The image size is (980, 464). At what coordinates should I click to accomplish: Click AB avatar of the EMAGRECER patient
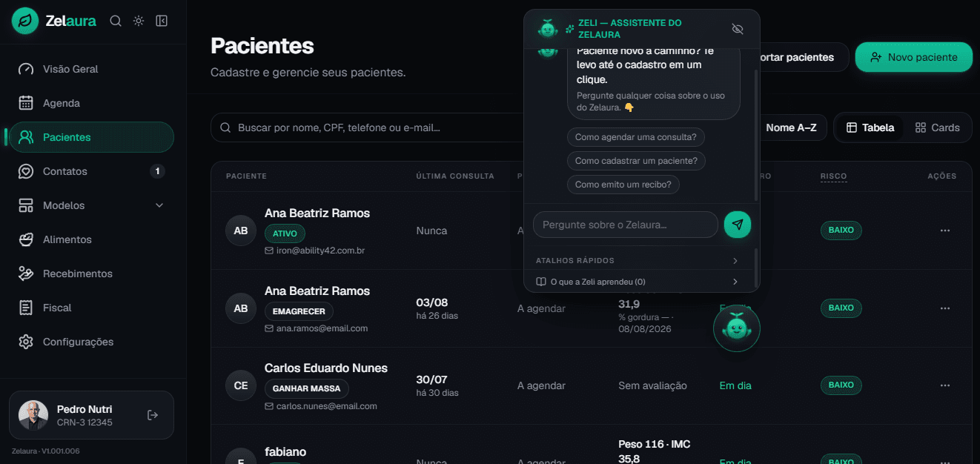tap(241, 308)
